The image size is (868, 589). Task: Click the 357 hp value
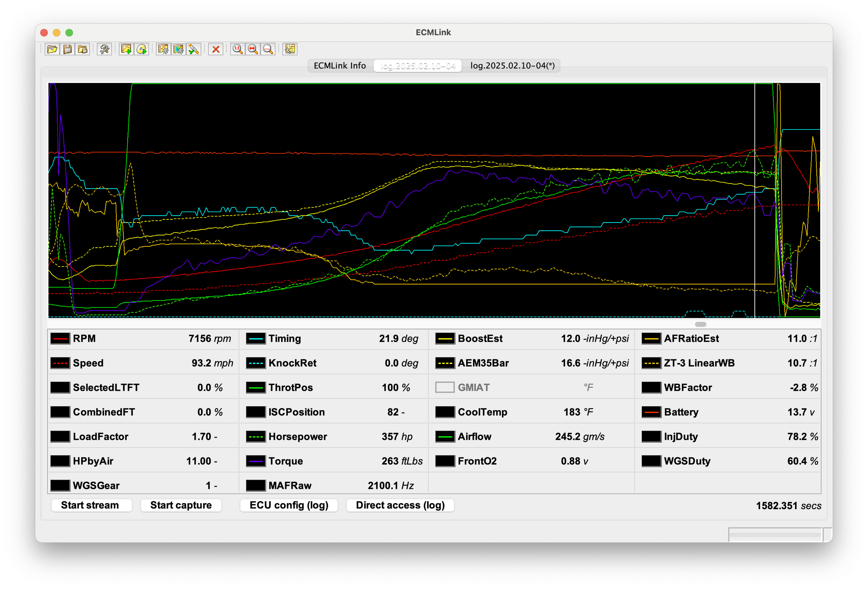click(x=397, y=436)
